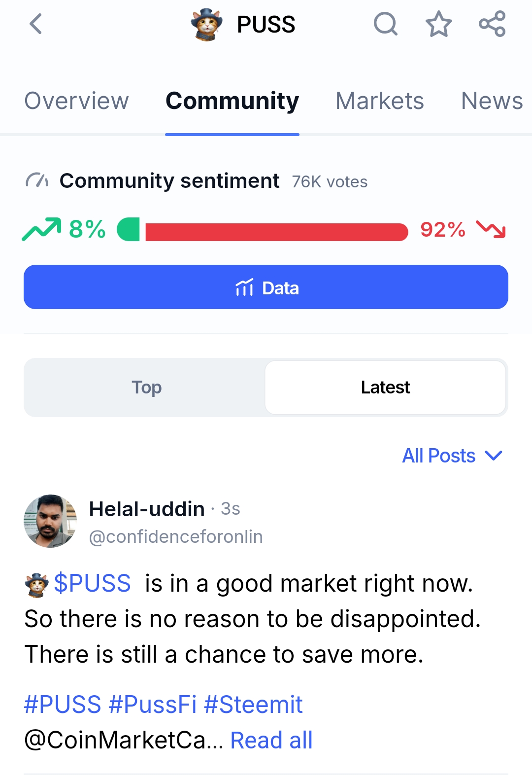The height and width of the screenshot is (780, 532).
Task: Go to the News tab
Action: coord(492,101)
